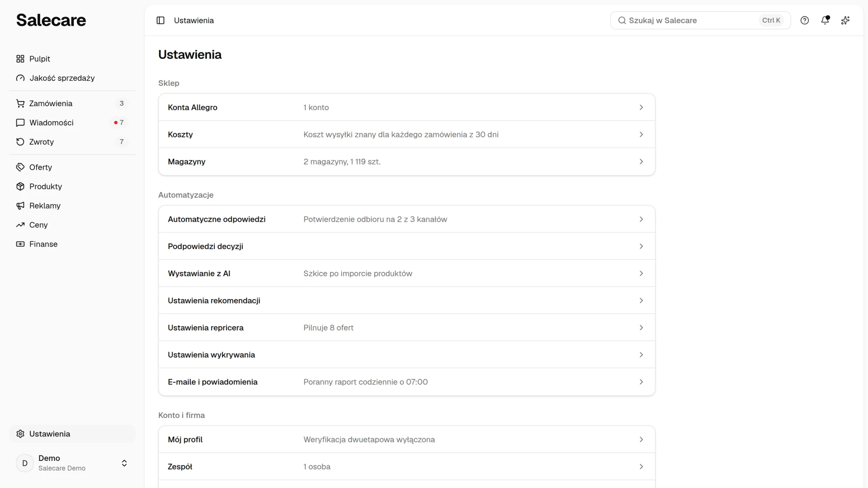Screen dimensions: 868x488
Task: Open Wystawianie z AI settings
Action: (x=406, y=273)
